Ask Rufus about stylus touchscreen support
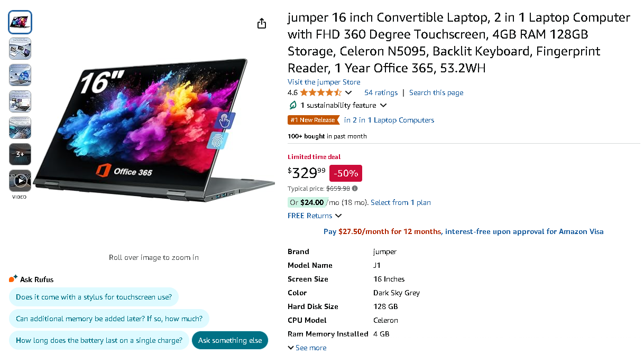 [94, 297]
